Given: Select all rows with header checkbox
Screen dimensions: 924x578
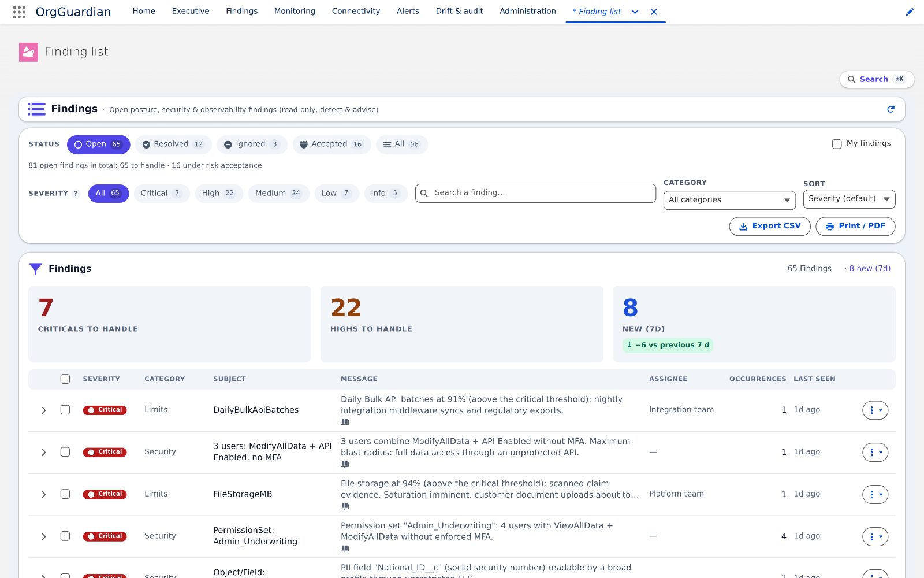Looking at the screenshot, I should tap(65, 379).
